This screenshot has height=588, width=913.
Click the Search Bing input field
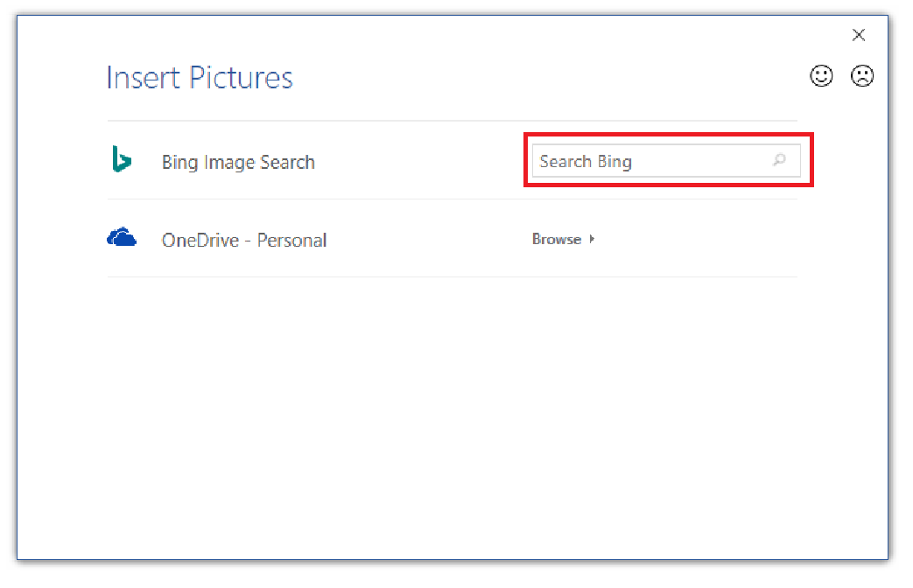666,161
